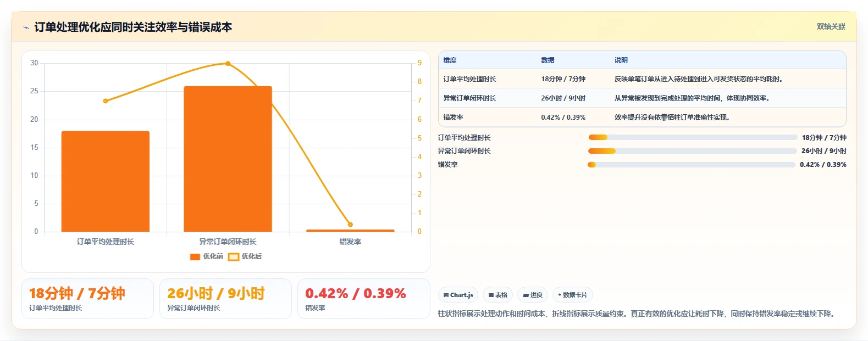
Task: Click progress value 18分钟 / 7分钟 beside the bar
Action: point(824,138)
